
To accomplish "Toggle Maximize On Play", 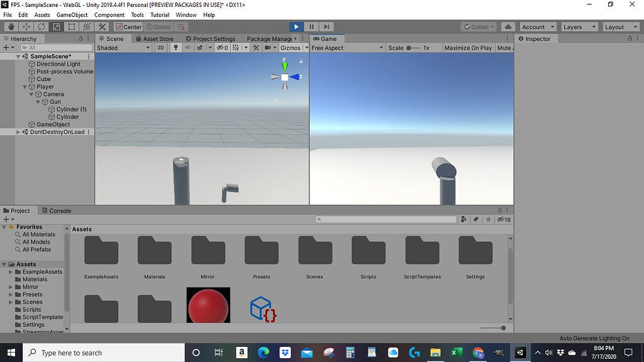I will coord(468,48).
